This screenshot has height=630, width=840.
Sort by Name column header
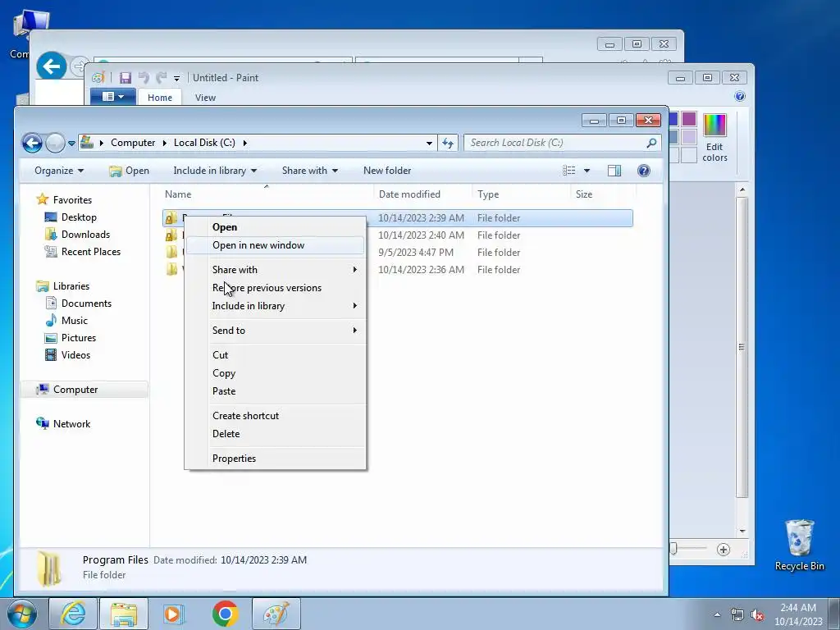pyautogui.click(x=267, y=194)
